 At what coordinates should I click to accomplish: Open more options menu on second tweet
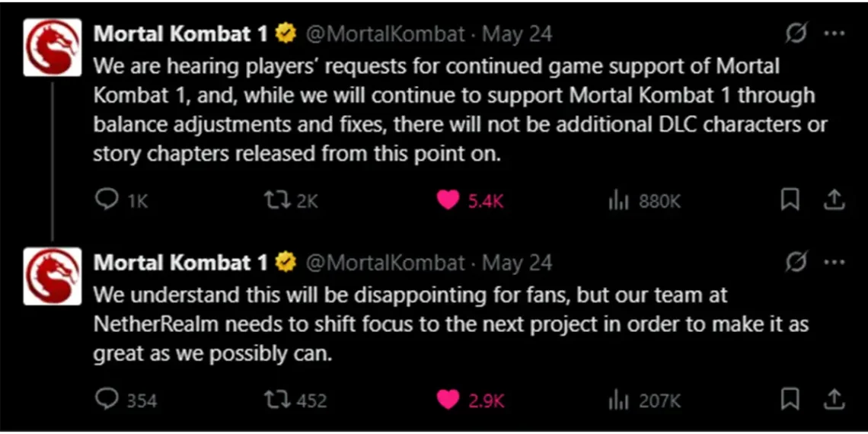[x=834, y=262]
